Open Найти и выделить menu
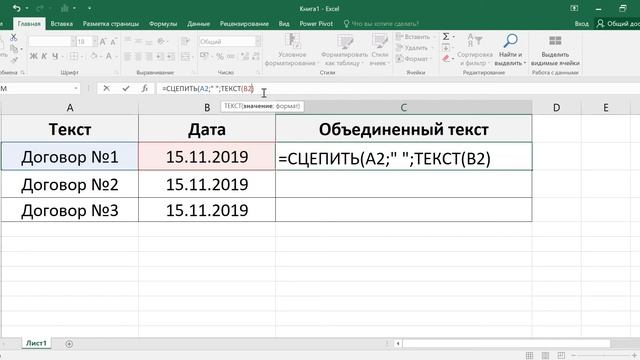Viewport: 640px width, 360px height. tap(510, 50)
